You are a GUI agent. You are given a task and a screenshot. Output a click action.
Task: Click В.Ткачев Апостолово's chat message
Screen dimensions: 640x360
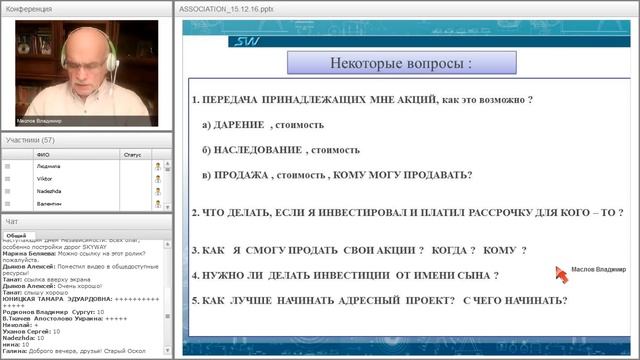[x=65, y=318]
